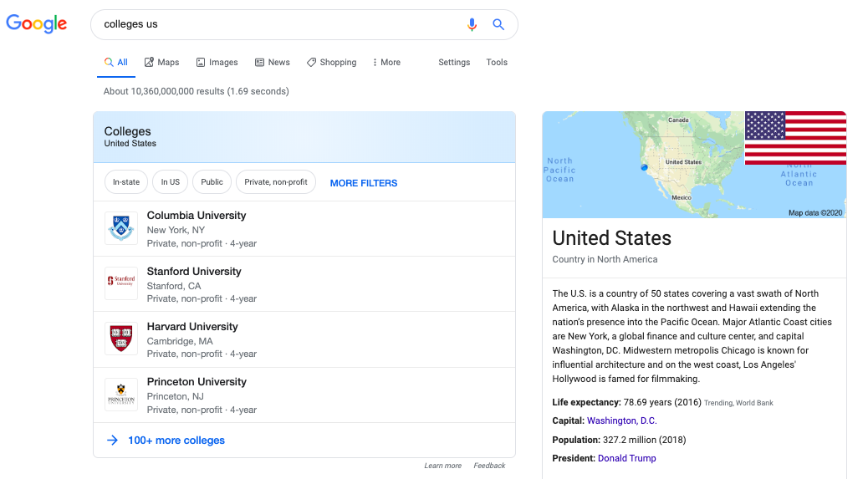Screen dimensions: 868x479
Task: Click the Columbia University crest logo
Action: [x=121, y=228]
